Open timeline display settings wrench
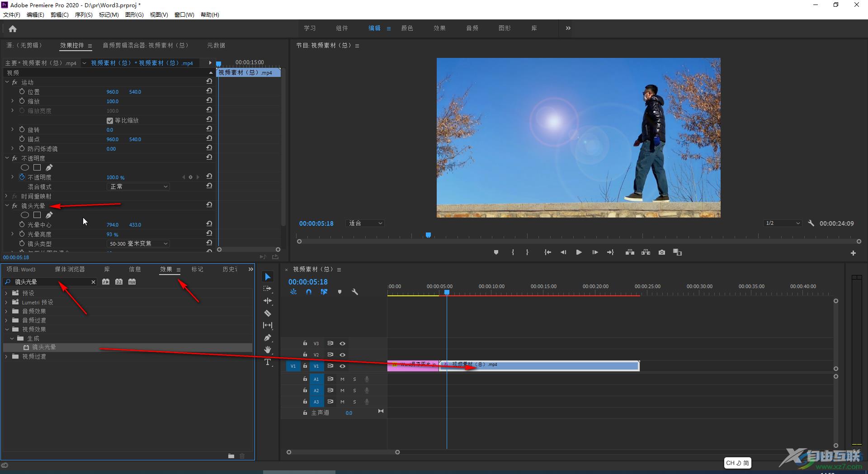Image resolution: width=868 pixels, height=474 pixels. (355, 292)
